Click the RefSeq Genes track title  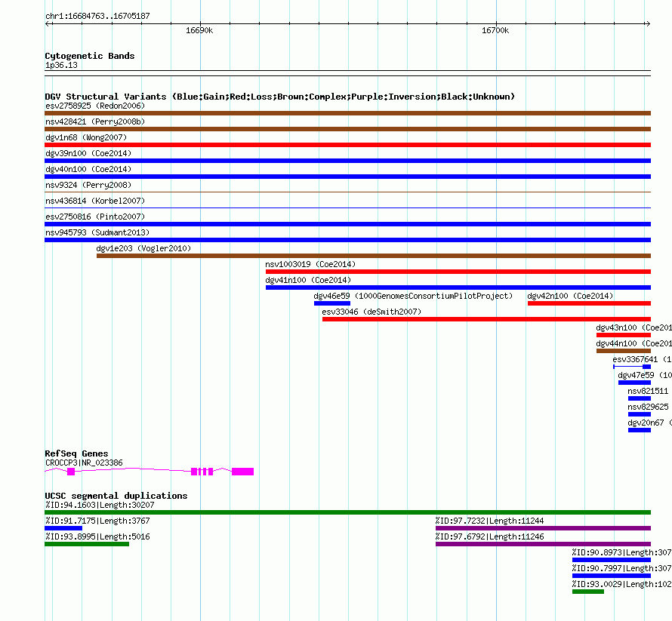(76, 453)
